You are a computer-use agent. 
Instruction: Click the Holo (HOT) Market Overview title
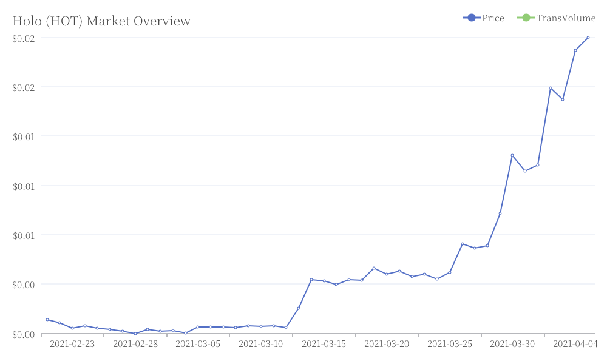[101, 21]
